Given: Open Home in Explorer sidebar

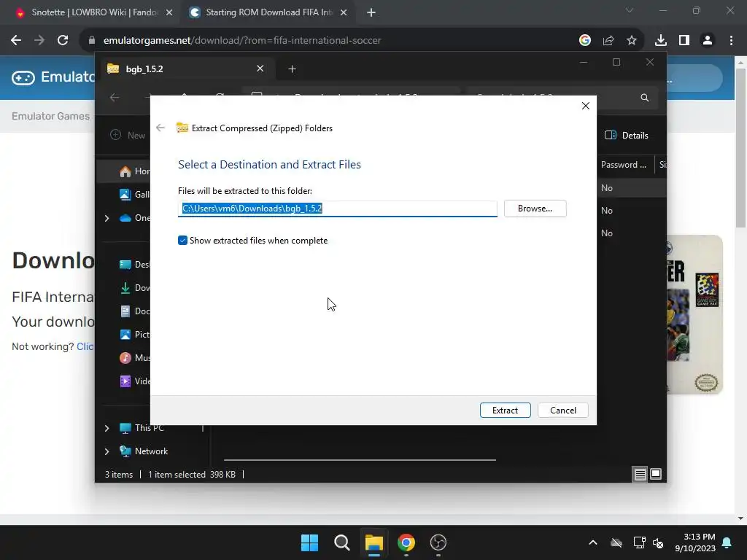Looking at the screenshot, I should click(x=134, y=171).
